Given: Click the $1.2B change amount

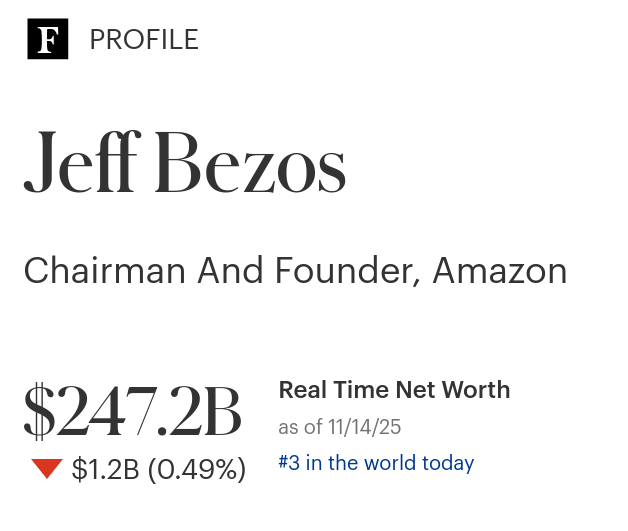Looking at the screenshot, I should pyautogui.click(x=105, y=469).
